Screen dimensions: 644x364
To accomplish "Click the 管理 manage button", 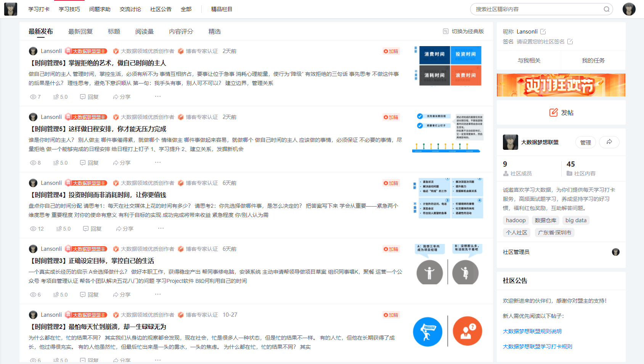I will 586,142.
